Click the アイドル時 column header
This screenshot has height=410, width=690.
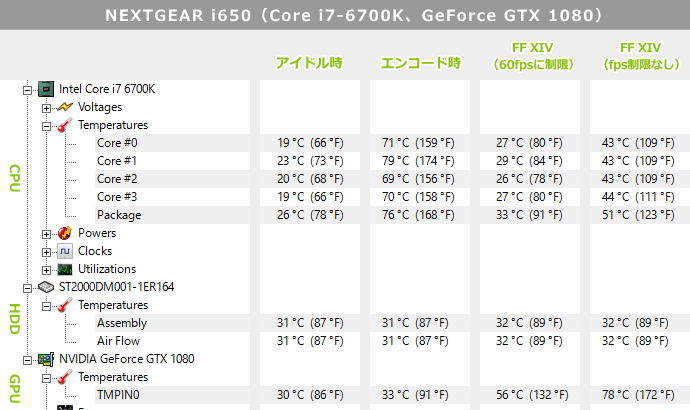click(309, 63)
